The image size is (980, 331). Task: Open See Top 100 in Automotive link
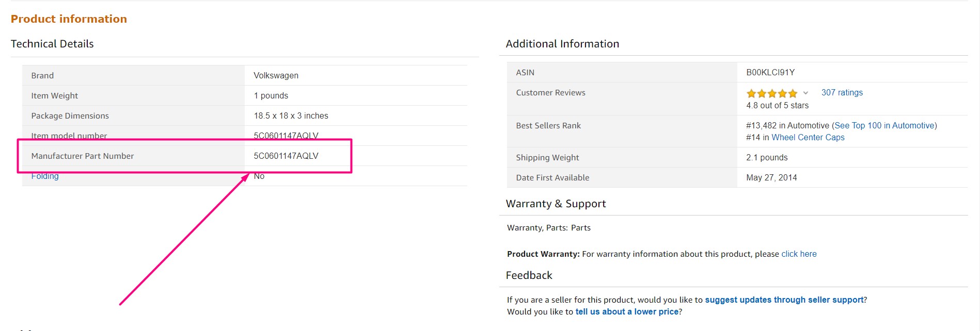(884, 126)
